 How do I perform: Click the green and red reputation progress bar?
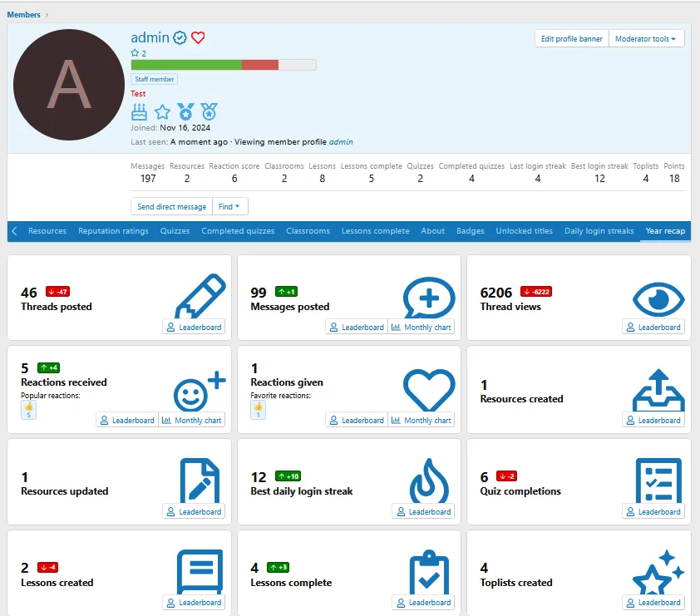pyautogui.click(x=223, y=65)
